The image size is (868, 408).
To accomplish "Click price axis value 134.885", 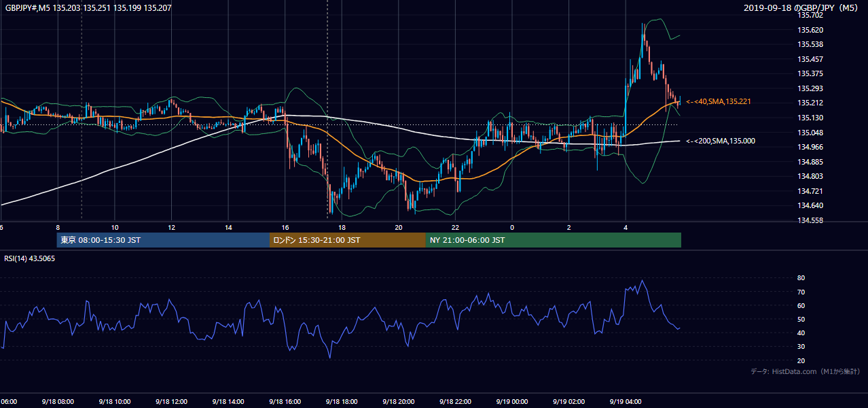I will click(x=810, y=162).
